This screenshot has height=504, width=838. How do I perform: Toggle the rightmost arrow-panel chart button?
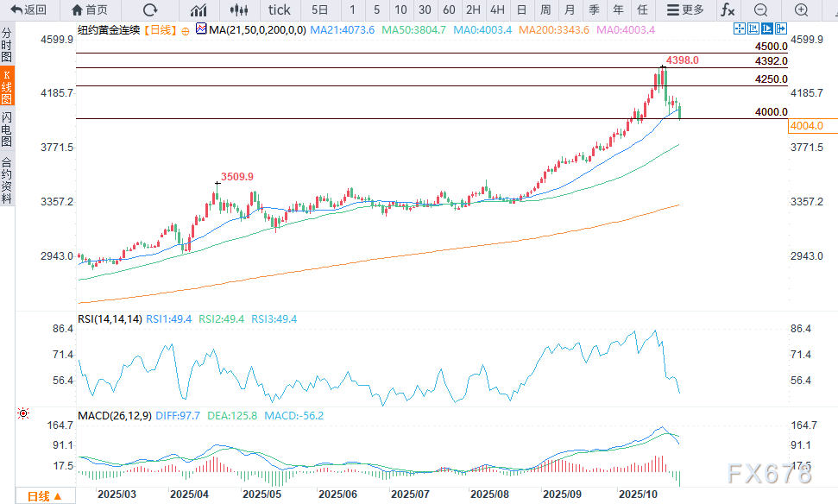780,28
